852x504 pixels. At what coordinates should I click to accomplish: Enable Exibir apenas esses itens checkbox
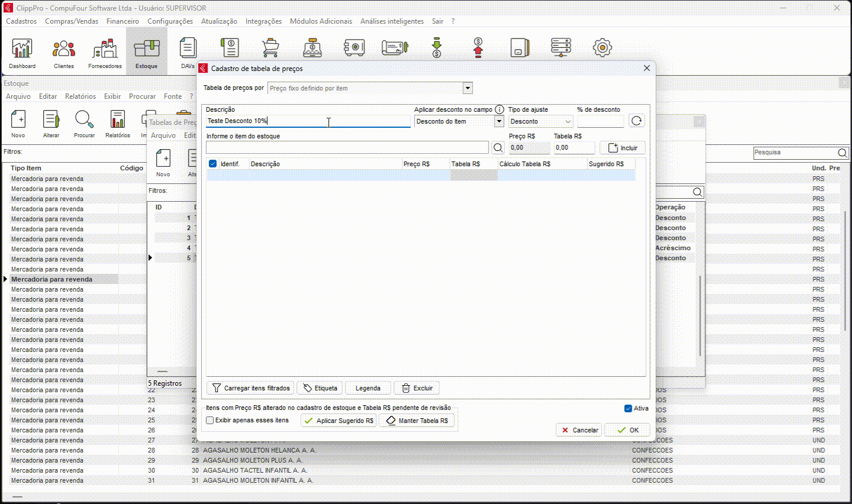click(210, 421)
